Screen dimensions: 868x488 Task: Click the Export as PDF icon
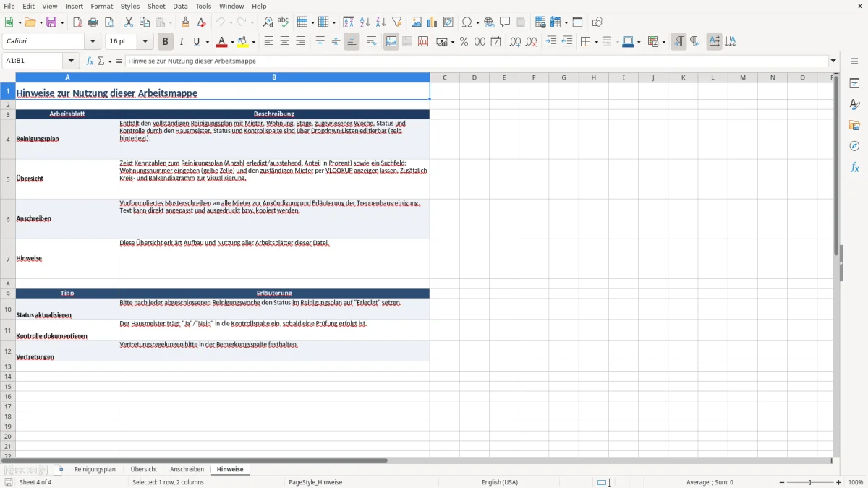[77, 22]
